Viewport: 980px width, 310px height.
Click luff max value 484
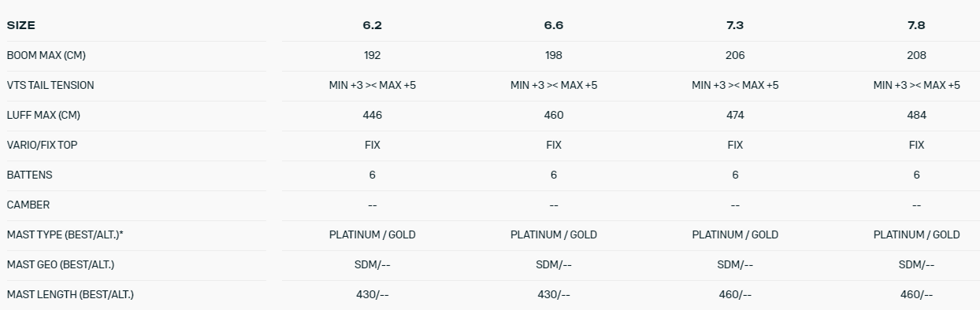(x=916, y=115)
